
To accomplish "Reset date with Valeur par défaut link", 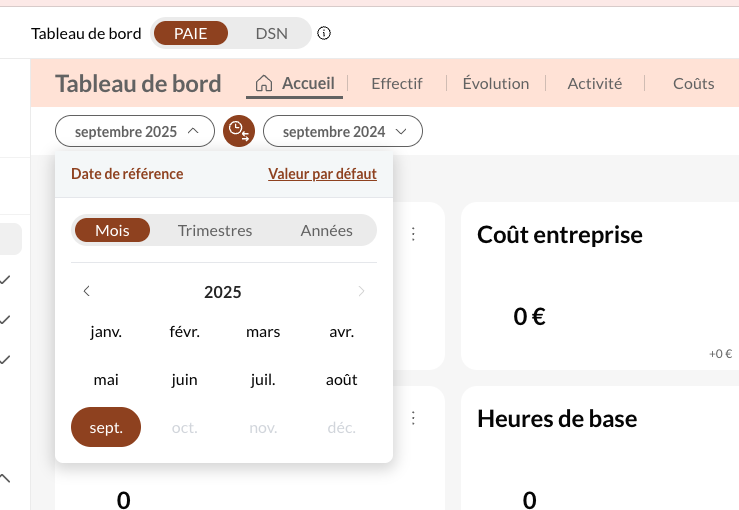I will (322, 174).
